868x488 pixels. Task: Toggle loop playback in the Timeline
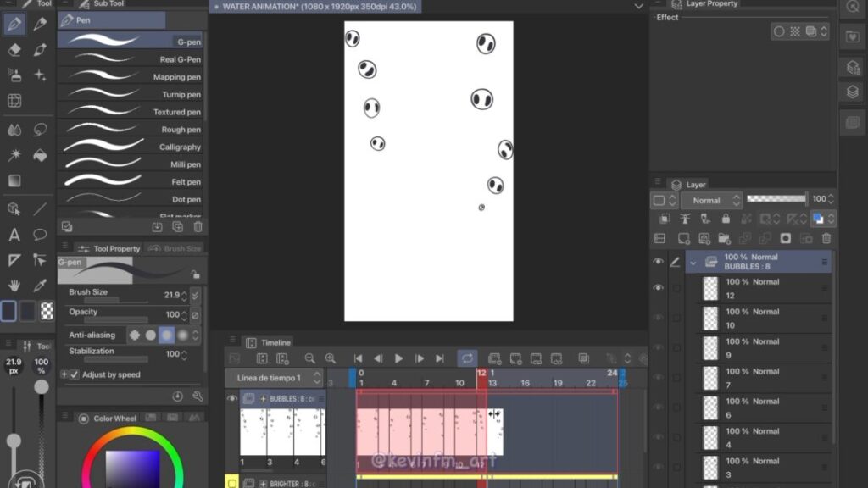coord(467,358)
